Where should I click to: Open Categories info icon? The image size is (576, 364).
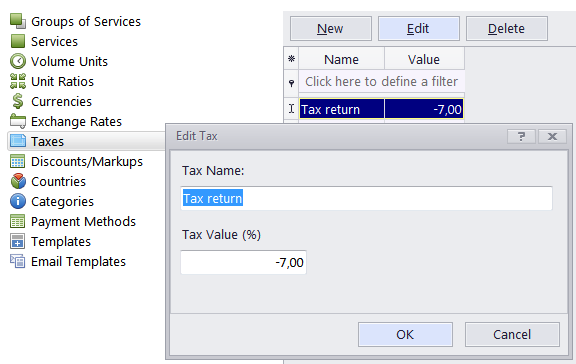[18, 201]
